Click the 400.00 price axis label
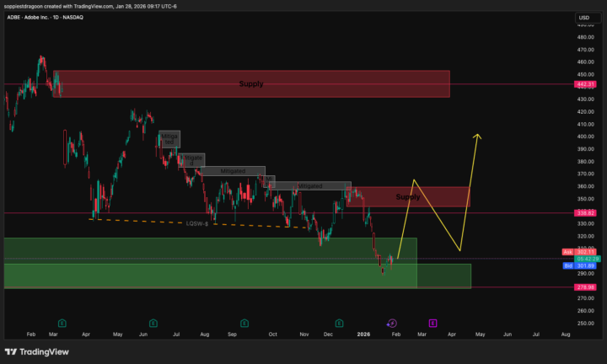Screen dimensions: 607x364 585,136
